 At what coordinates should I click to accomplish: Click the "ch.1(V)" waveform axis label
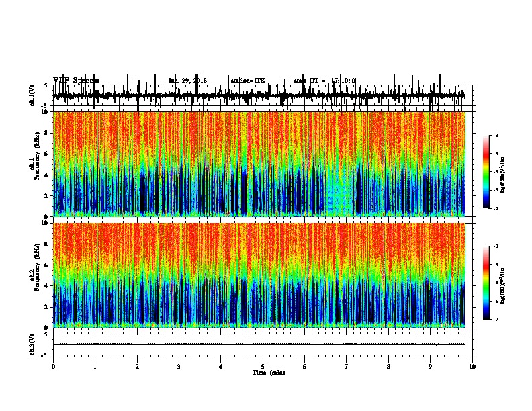coord(32,95)
